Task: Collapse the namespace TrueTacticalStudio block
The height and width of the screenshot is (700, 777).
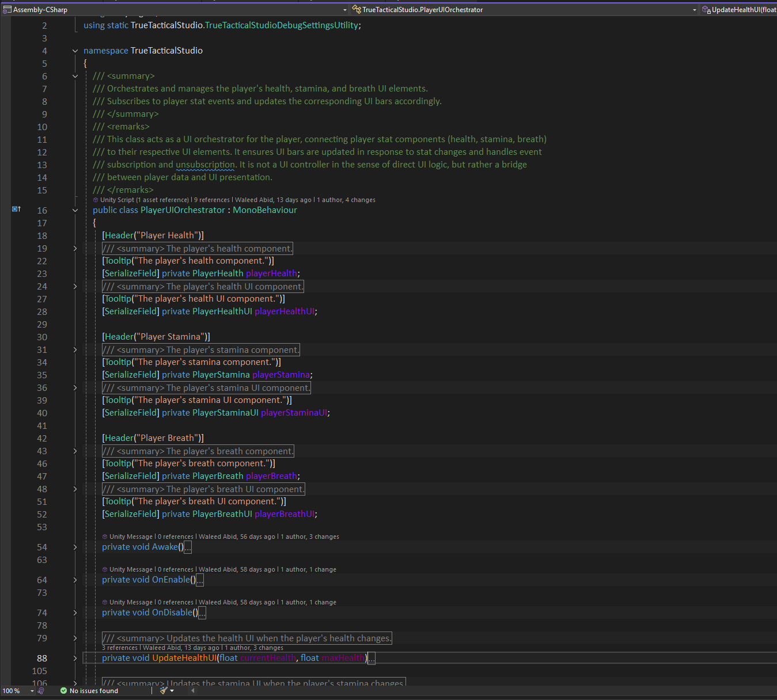Action: [x=75, y=51]
